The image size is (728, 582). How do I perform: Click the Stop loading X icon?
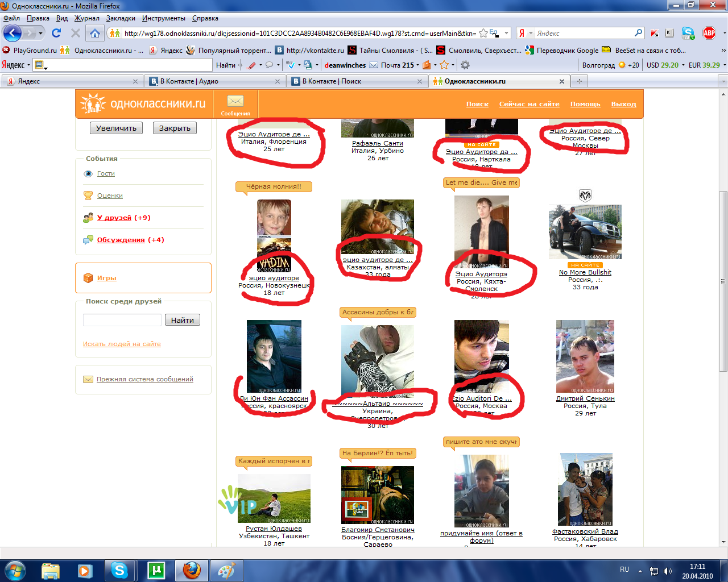click(75, 33)
